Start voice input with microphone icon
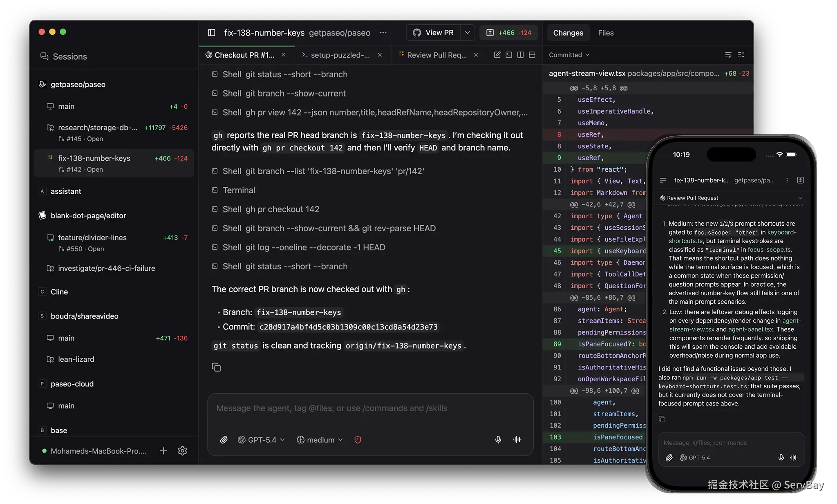 coord(498,440)
